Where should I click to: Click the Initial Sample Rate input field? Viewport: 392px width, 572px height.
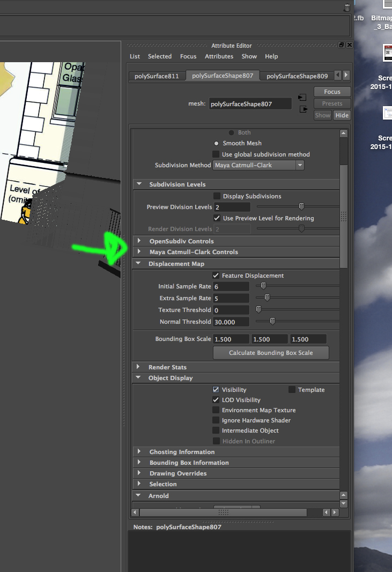coord(231,286)
